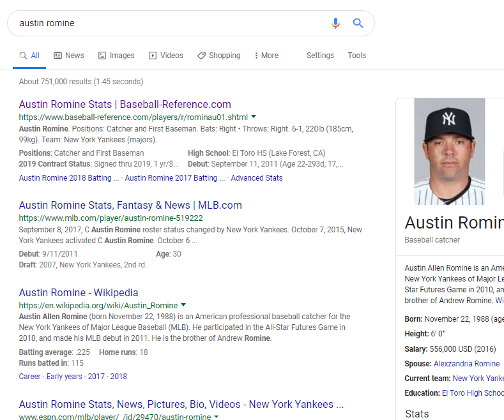The image size is (504, 420).
Task: Open the 2018 Wikipedia section link
Action: pyautogui.click(x=119, y=377)
